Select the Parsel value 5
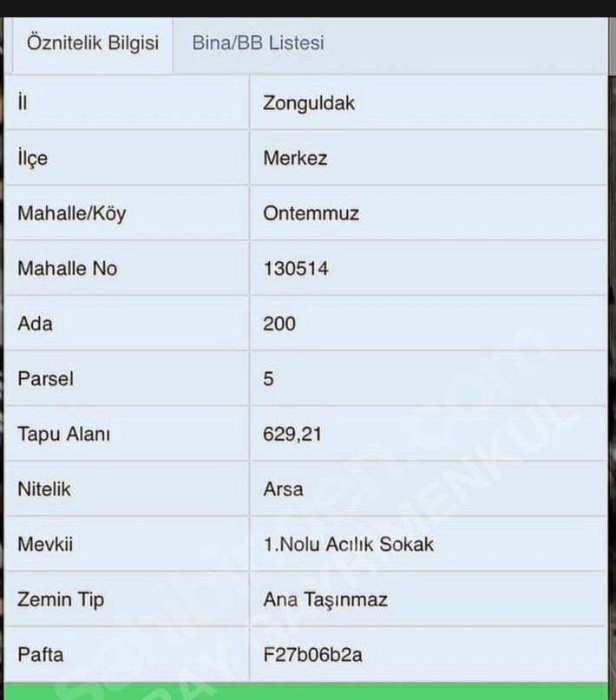 coord(268,379)
